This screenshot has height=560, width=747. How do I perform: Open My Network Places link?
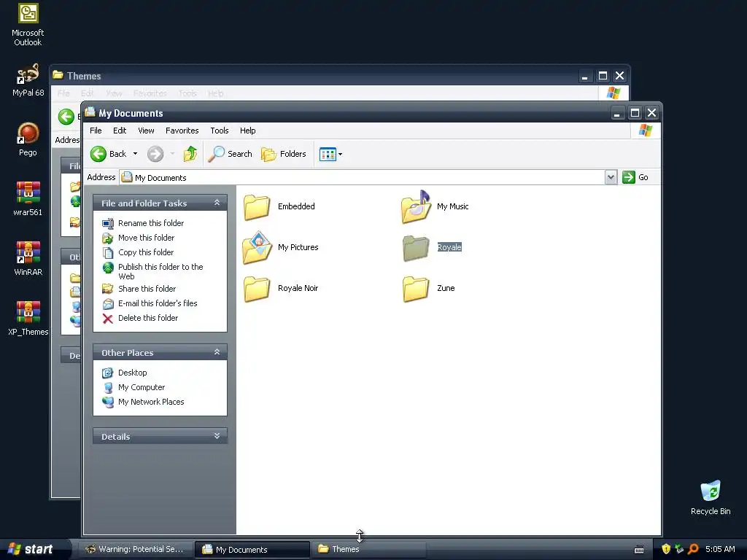[151, 402]
